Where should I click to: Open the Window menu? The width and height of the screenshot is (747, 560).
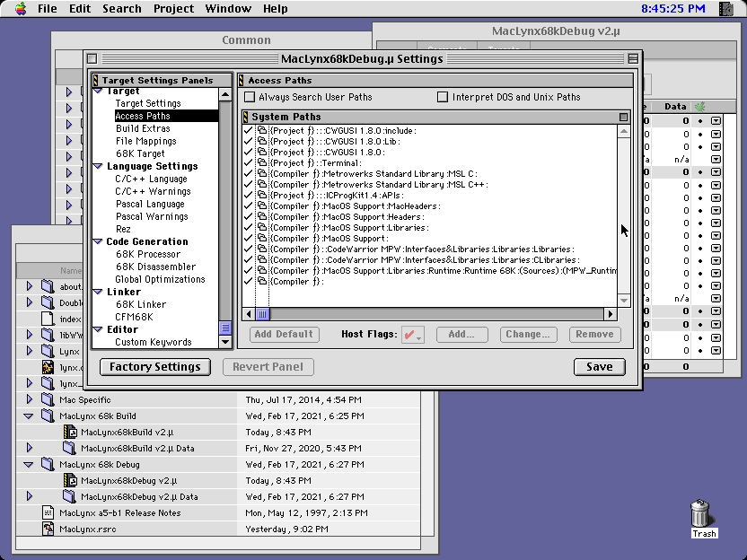[x=228, y=9]
